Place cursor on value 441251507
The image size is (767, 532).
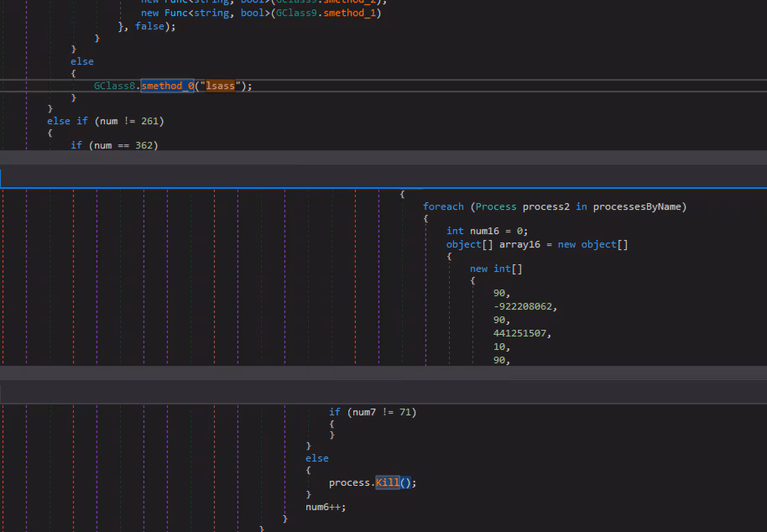522,333
